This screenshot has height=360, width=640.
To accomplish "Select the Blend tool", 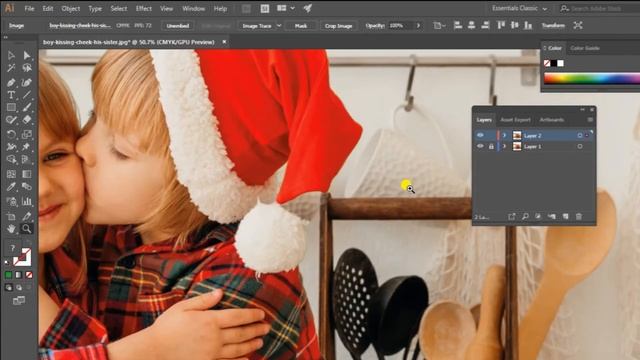I will pos(27,187).
